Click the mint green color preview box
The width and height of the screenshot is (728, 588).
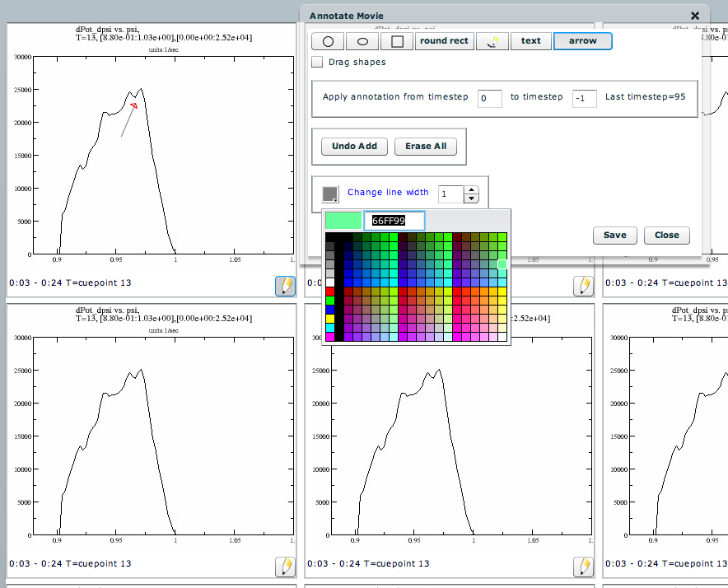coord(343,221)
